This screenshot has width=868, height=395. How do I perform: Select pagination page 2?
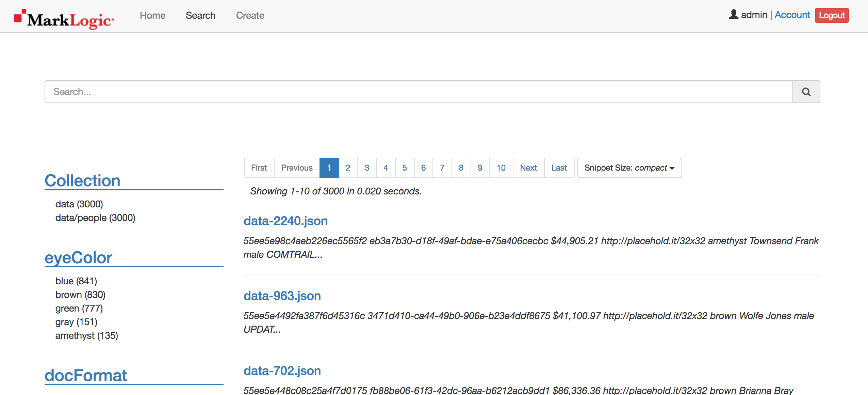[x=348, y=168]
